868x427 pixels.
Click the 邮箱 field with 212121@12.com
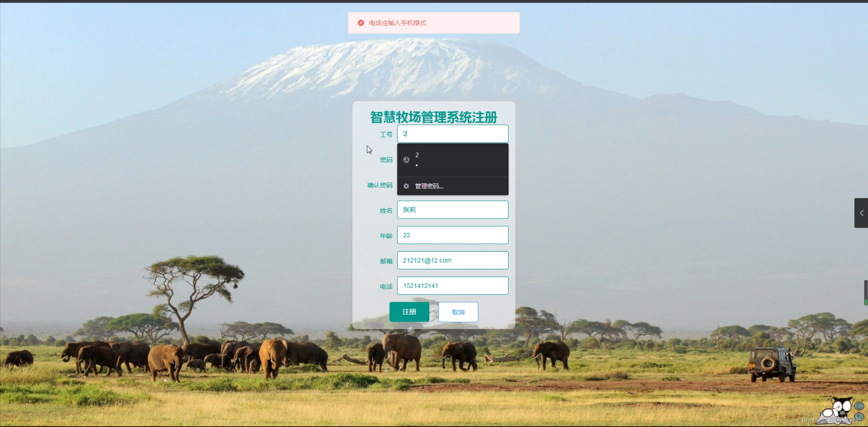tap(452, 260)
